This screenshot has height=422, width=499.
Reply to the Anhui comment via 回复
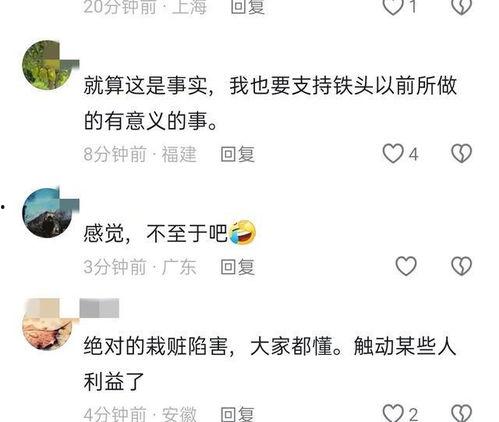coord(238,414)
